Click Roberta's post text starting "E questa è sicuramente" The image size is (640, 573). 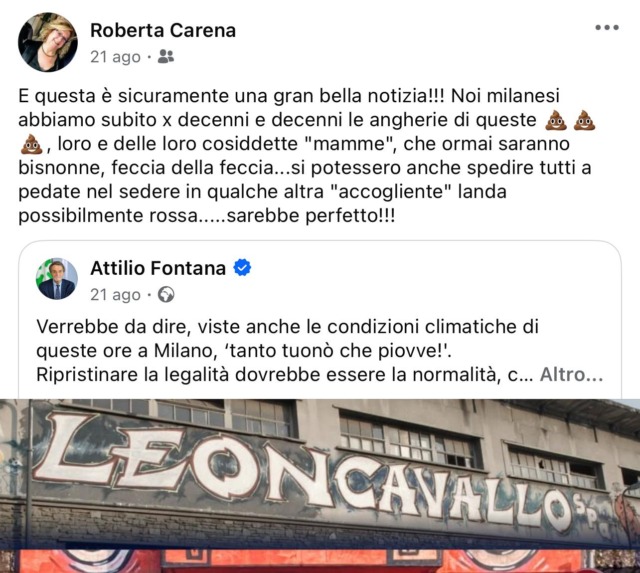point(304,155)
